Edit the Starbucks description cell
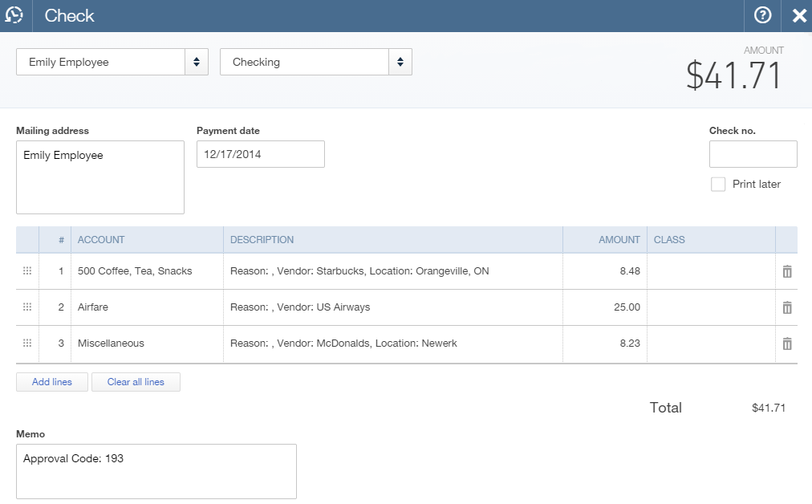This screenshot has height=504, width=812. [x=393, y=271]
